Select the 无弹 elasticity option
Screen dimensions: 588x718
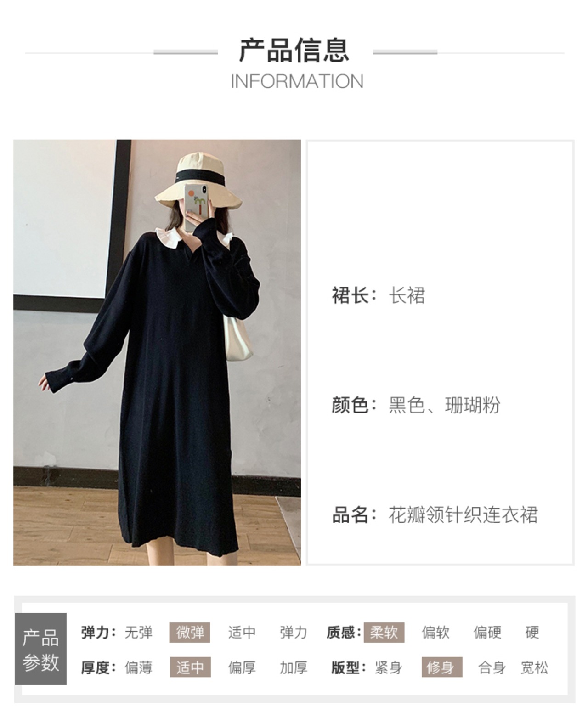click(x=138, y=633)
